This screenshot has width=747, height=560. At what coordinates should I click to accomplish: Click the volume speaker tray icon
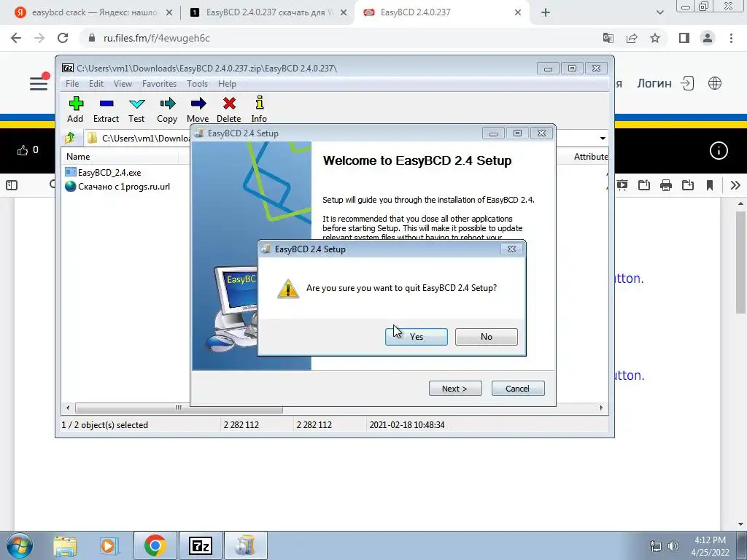[x=673, y=546]
